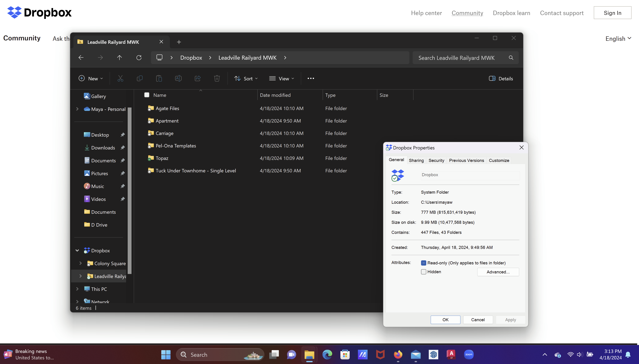The width and height of the screenshot is (639, 364).
Task: Open Microsoft Store from taskbar
Action: tap(345, 355)
